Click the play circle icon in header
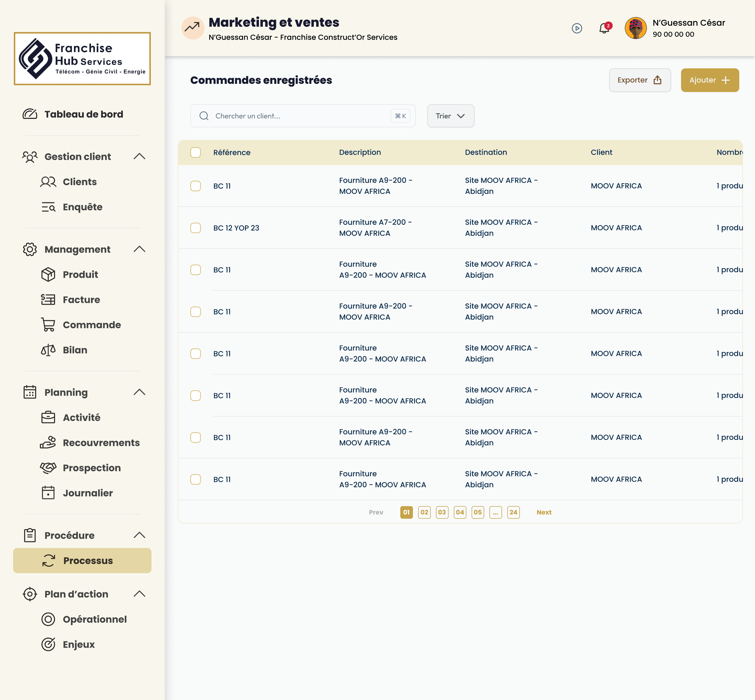755x700 pixels. coord(576,28)
